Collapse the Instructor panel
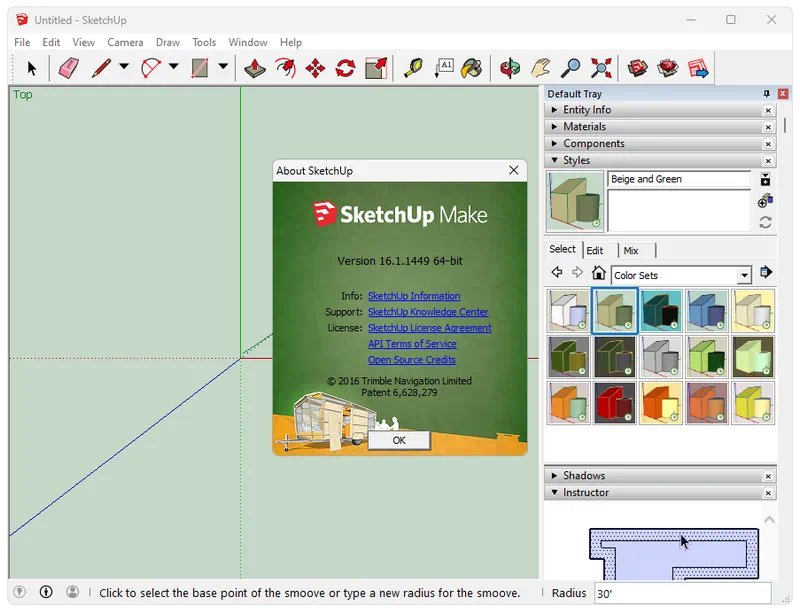This screenshot has height=613, width=800. click(x=660, y=493)
